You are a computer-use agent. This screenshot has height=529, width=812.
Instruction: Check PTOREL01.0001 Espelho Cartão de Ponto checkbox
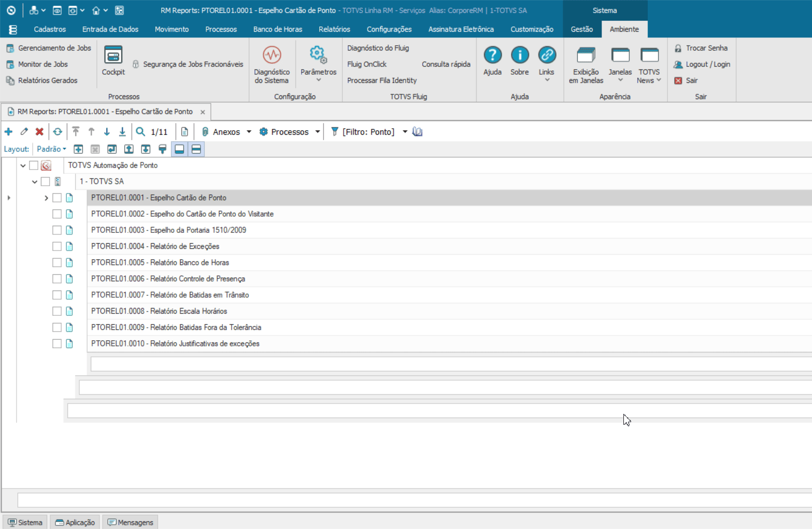pyautogui.click(x=57, y=198)
